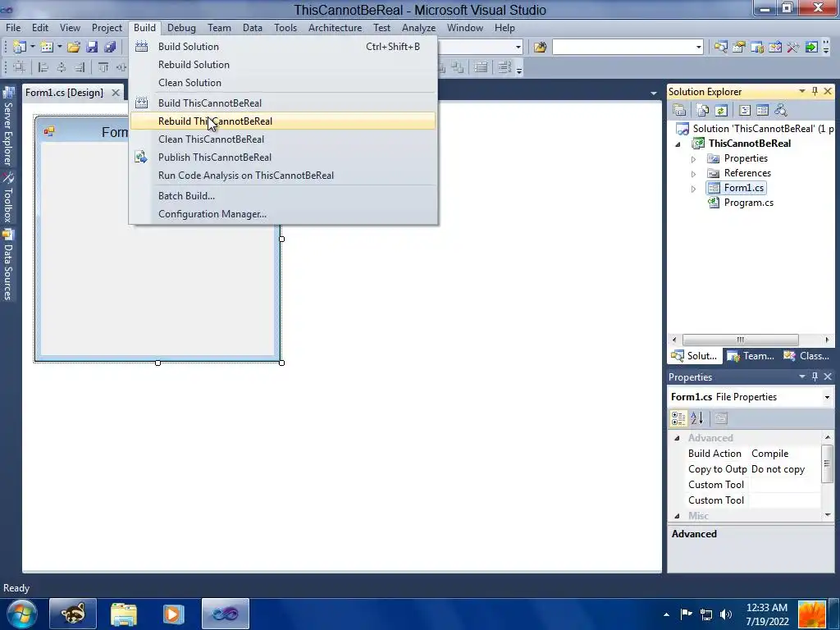The width and height of the screenshot is (840, 630).
Task: Click the volume icon in system tray
Action: click(x=726, y=614)
